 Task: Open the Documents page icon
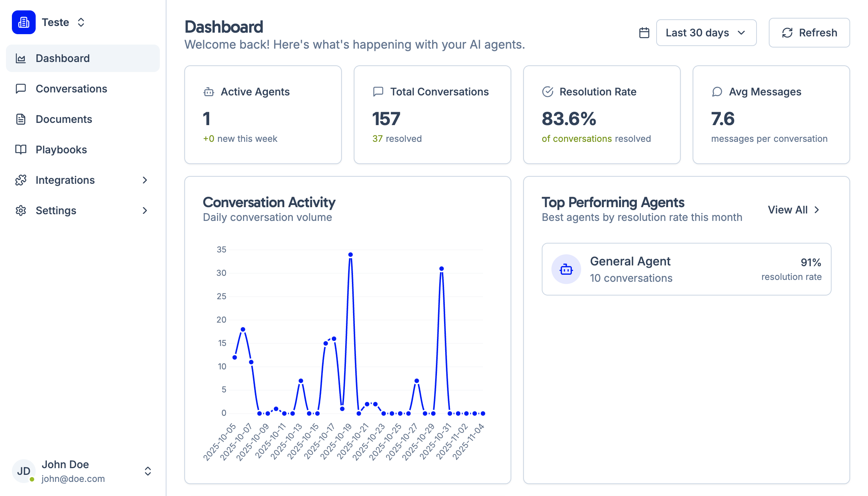click(21, 119)
